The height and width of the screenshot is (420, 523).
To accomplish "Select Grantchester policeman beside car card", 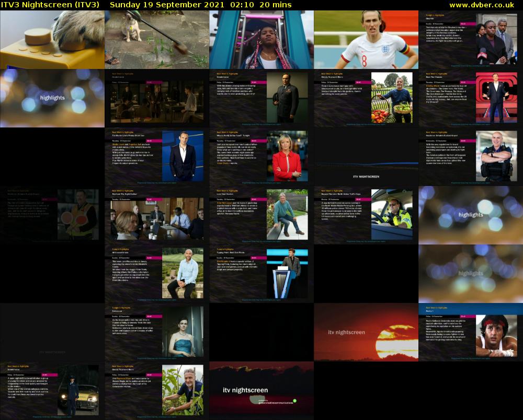I will [52, 391].
